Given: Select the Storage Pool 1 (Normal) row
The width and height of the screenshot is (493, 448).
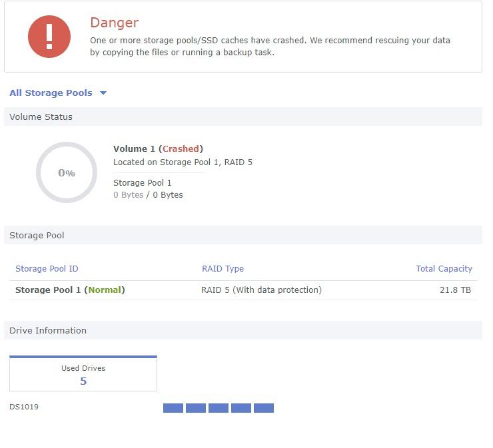Looking at the screenshot, I should 243,290.
